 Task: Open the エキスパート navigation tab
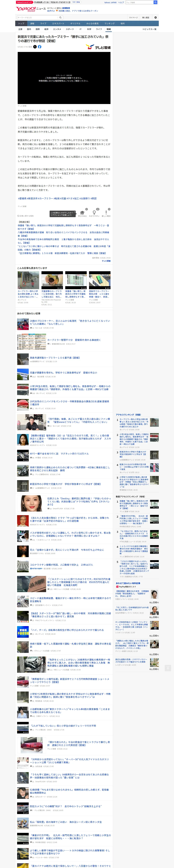[x=58, y=24]
